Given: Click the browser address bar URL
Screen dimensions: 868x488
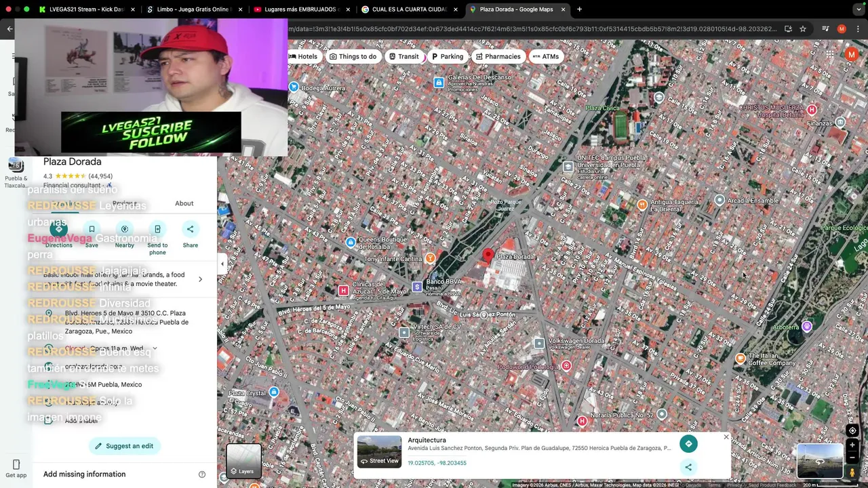Looking at the screenshot, I should 529,29.
